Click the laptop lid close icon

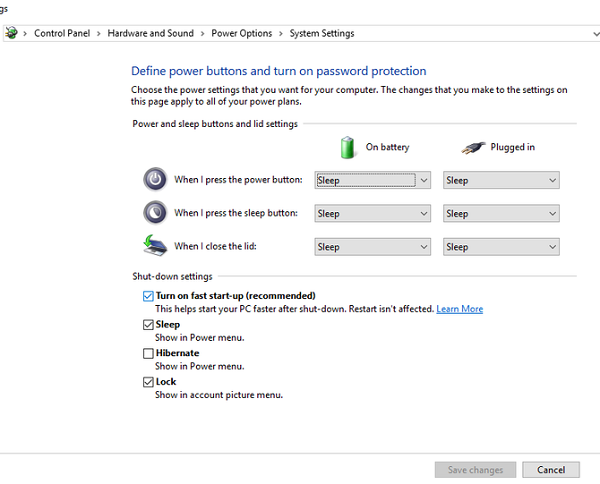[155, 246]
